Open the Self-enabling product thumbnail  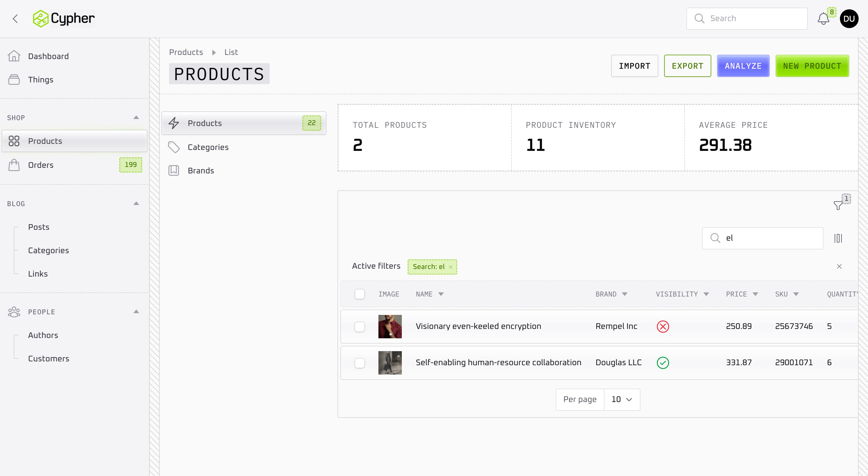(390, 363)
